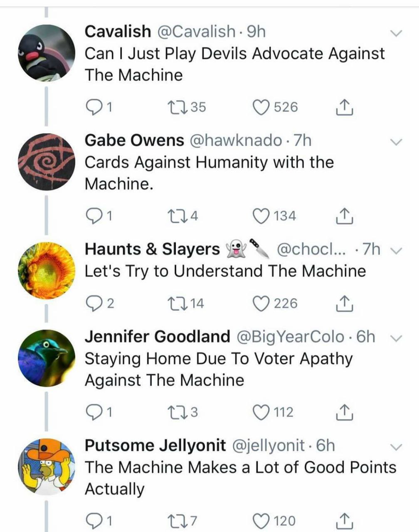
Task: Retweet Cavalish's Devils Advocate tweet
Action: pyautogui.click(x=173, y=107)
